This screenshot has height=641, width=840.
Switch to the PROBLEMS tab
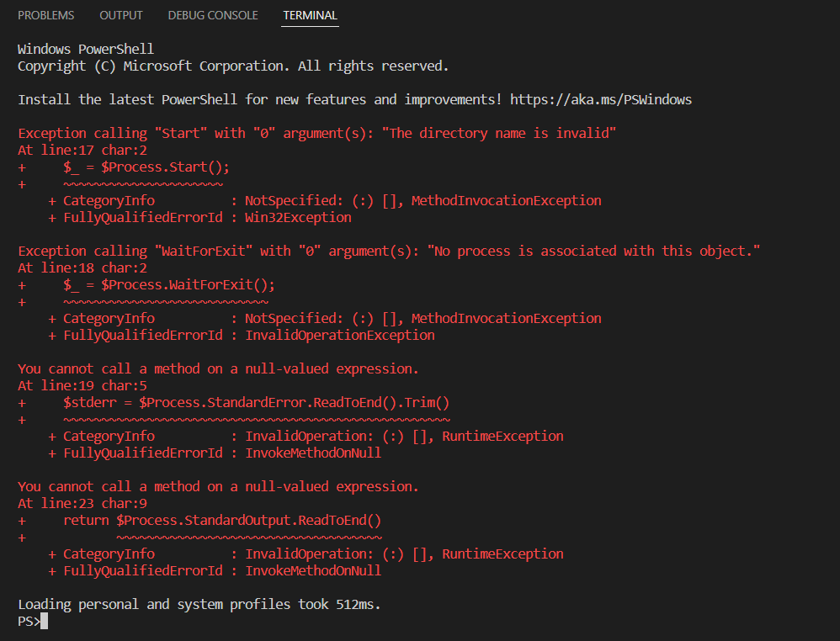click(46, 14)
